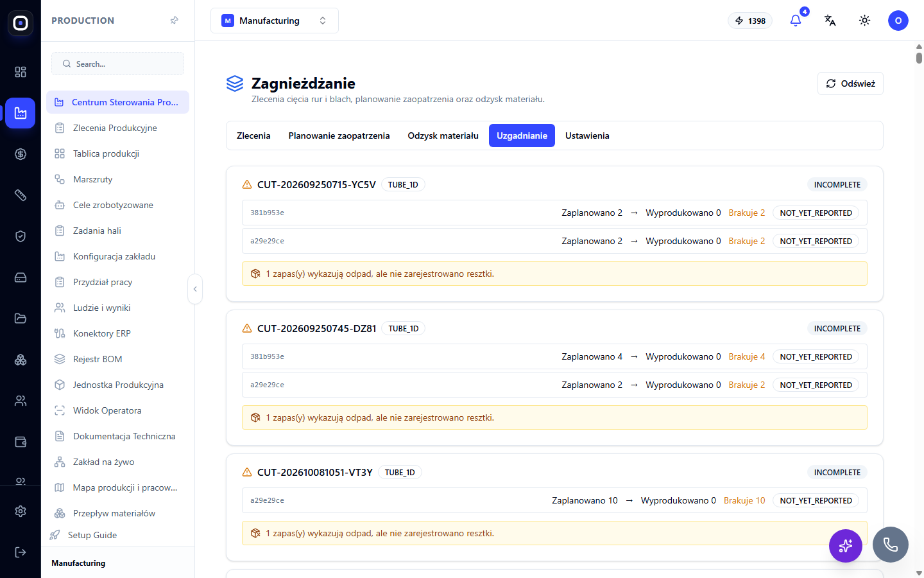Click the 1398 credits lightning badge

click(x=750, y=21)
